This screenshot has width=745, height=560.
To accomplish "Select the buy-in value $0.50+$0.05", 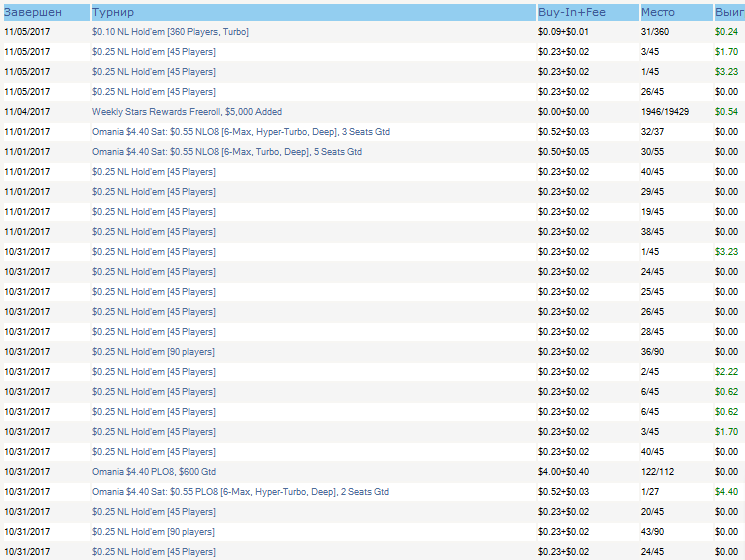I will click(x=564, y=152).
